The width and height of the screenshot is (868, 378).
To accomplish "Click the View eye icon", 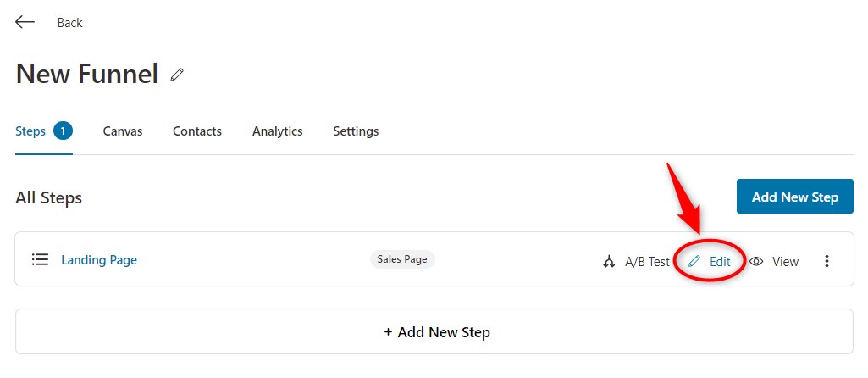I will click(756, 261).
